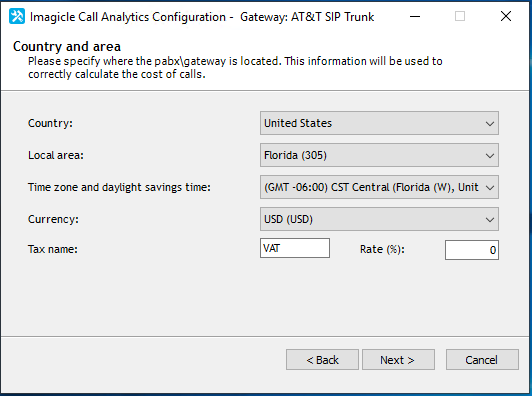
Task: Click the Time zone and daylight savings label
Action: coord(119,187)
